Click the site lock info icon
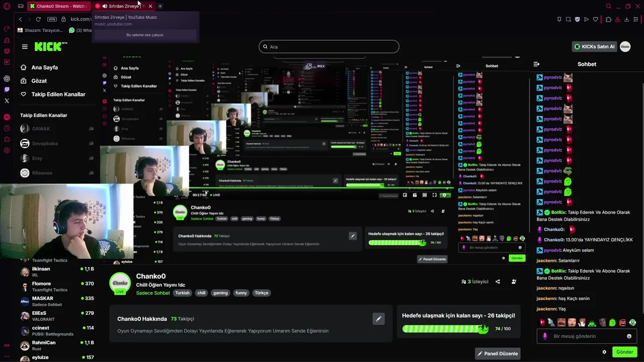644x362 pixels. pyautogui.click(x=63, y=19)
